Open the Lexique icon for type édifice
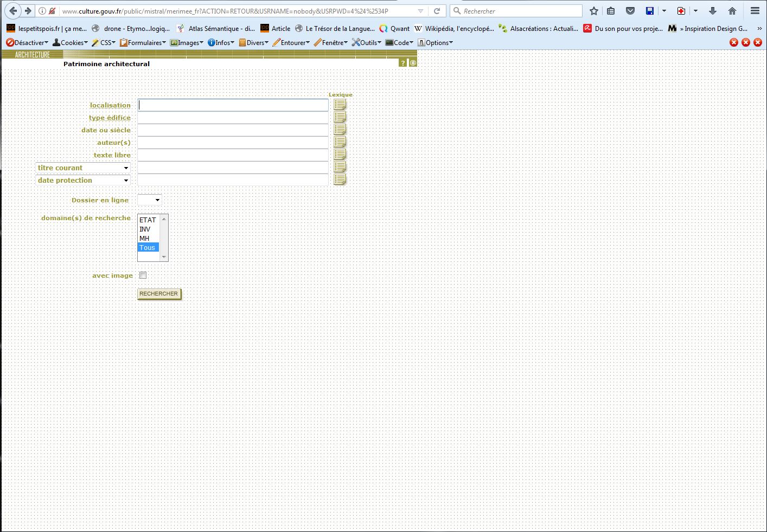Image resolution: width=767 pixels, height=532 pixels. (340, 117)
